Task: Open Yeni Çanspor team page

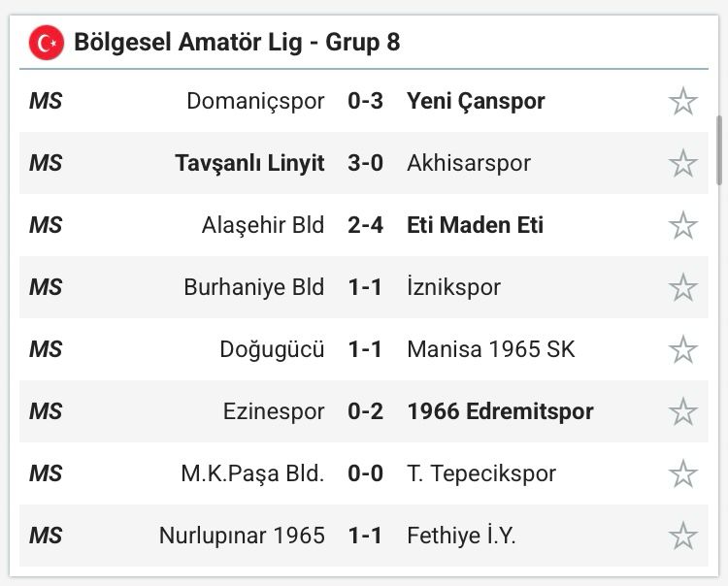Action: click(x=476, y=102)
